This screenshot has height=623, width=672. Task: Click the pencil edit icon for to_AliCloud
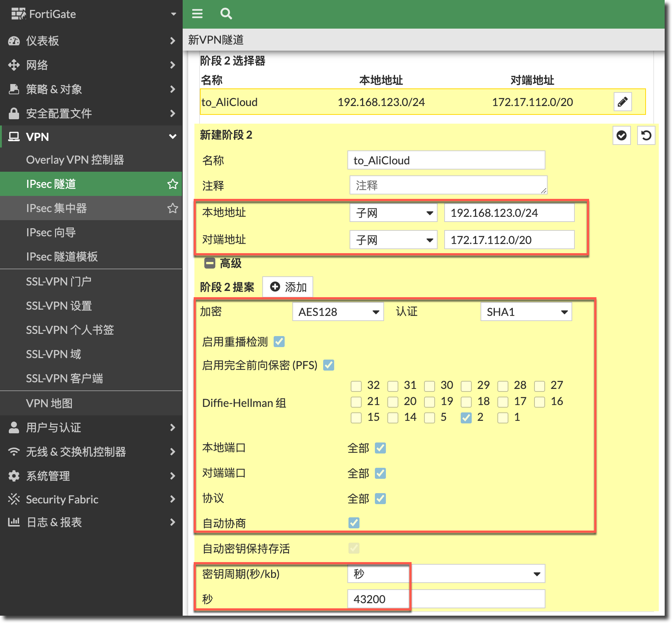pyautogui.click(x=622, y=102)
